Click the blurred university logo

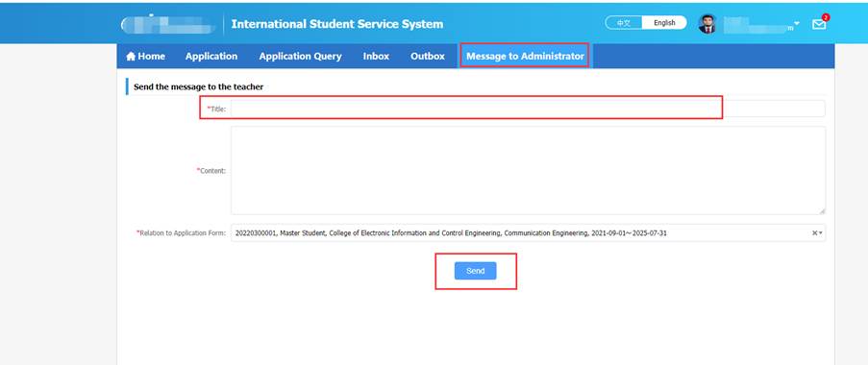[168, 24]
